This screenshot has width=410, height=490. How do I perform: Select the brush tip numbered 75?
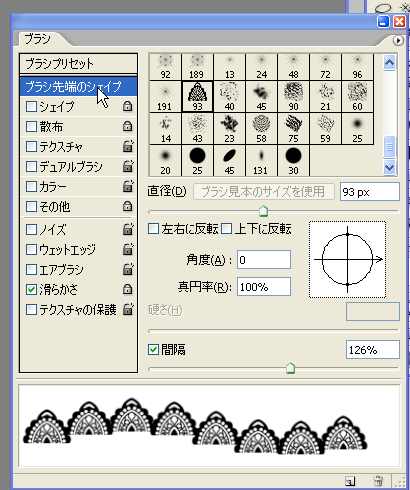click(x=293, y=128)
